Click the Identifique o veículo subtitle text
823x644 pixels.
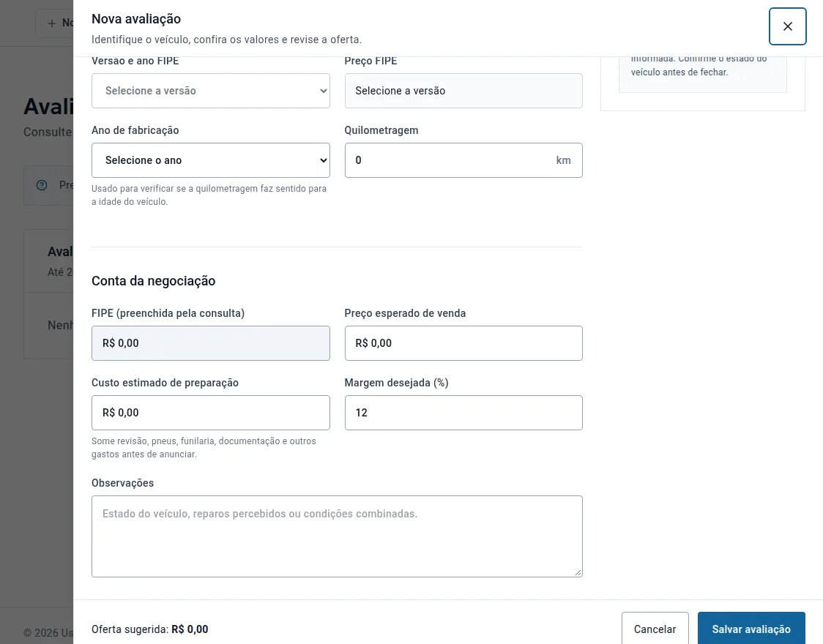pyautogui.click(x=226, y=40)
